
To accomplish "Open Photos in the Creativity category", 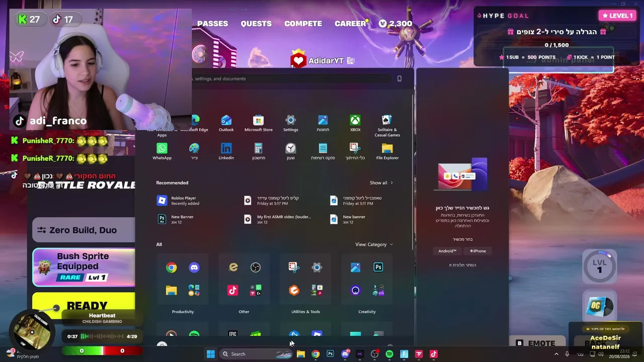I will click(355, 267).
